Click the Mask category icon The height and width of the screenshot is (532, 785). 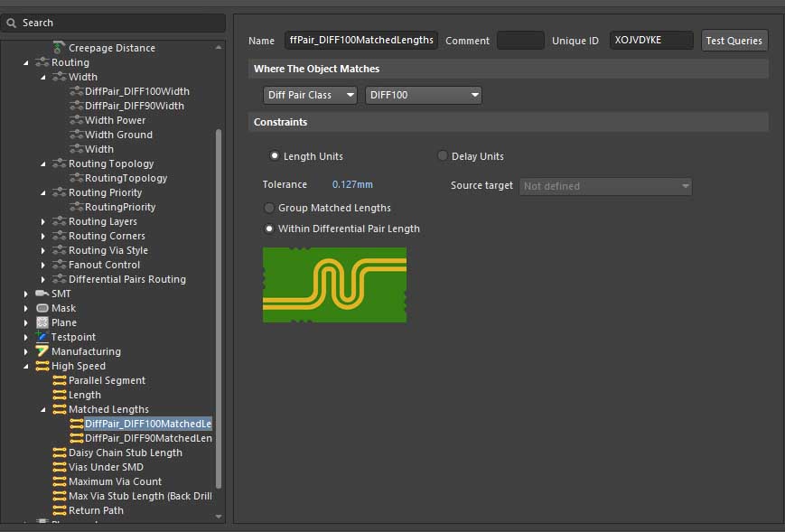[42, 308]
